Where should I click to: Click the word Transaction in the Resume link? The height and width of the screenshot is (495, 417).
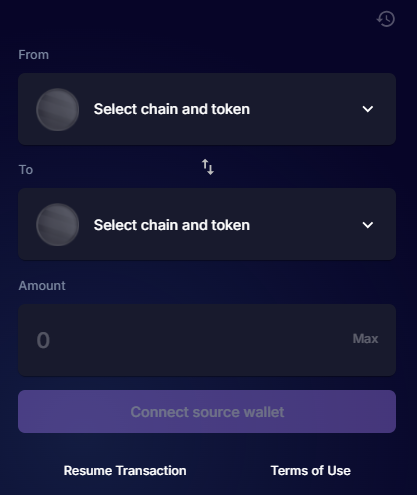pos(149,471)
